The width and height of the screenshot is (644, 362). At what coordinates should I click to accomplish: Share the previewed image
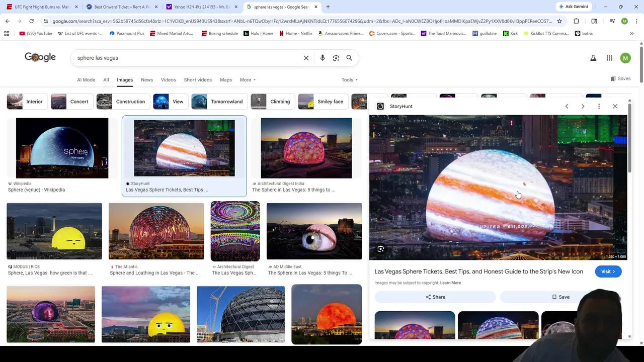click(x=435, y=297)
